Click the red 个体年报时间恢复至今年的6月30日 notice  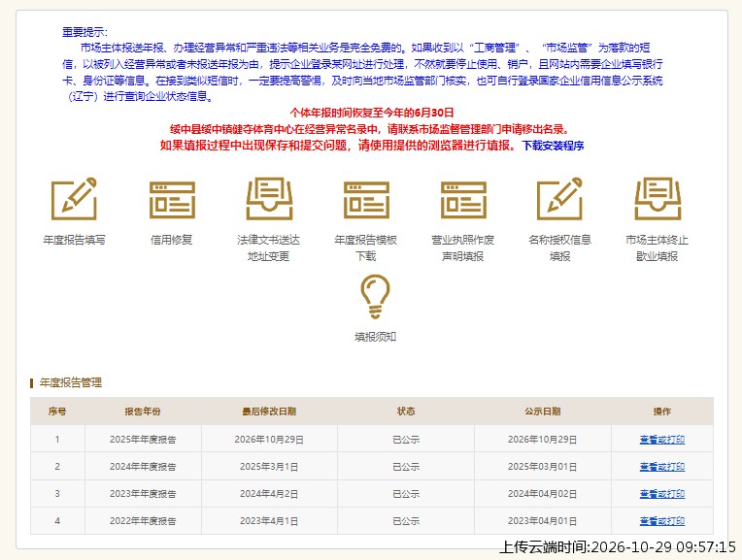click(x=372, y=113)
